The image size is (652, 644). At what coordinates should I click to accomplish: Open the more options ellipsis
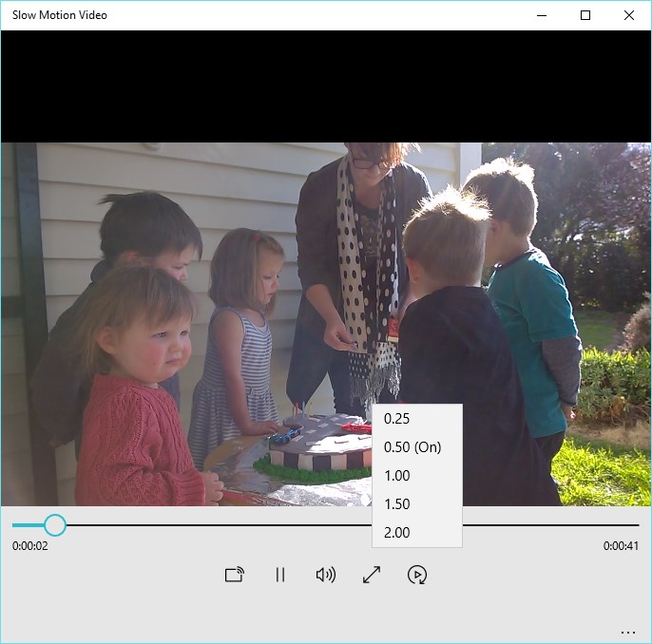point(628,633)
